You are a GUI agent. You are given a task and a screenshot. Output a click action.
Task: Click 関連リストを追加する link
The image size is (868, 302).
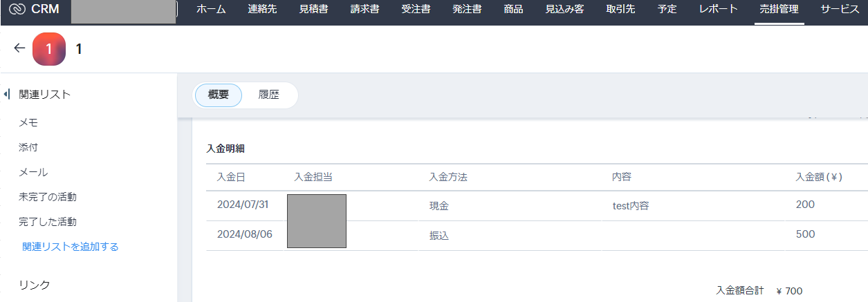tap(70, 247)
